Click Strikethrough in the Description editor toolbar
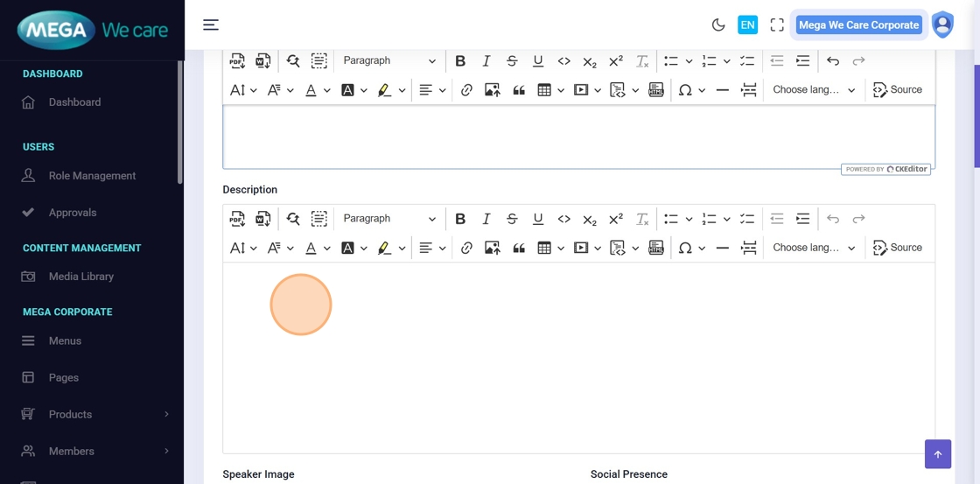980x484 pixels. click(x=512, y=219)
